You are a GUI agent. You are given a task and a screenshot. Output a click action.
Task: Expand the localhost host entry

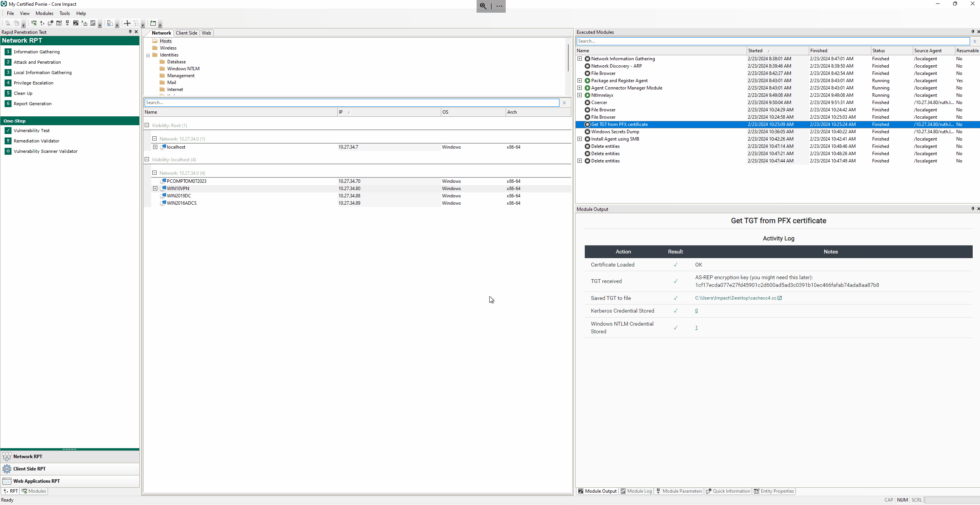[x=155, y=147]
